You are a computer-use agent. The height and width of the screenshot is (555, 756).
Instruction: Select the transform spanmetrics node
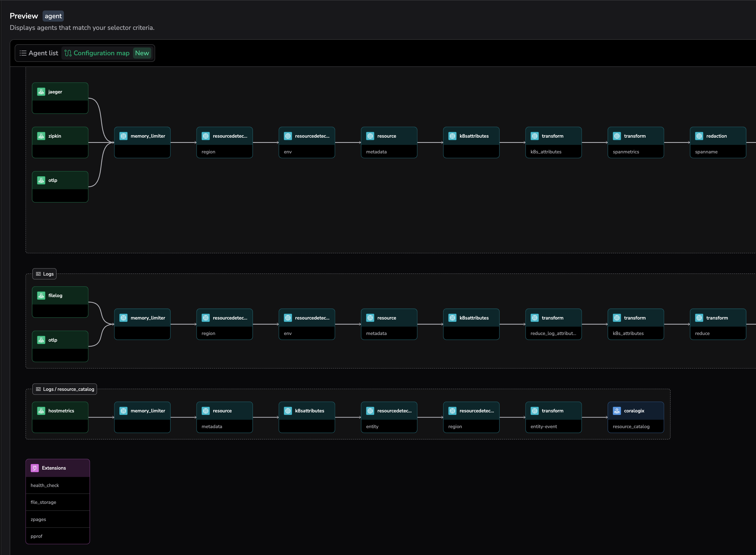[635, 142]
